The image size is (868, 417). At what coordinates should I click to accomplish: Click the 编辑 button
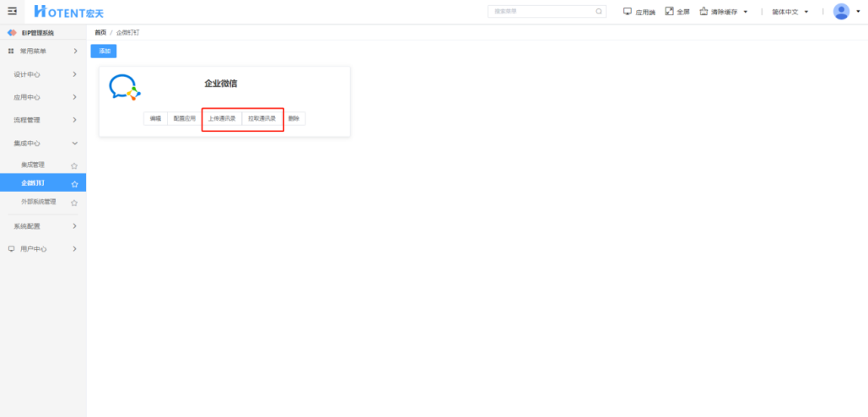155,118
